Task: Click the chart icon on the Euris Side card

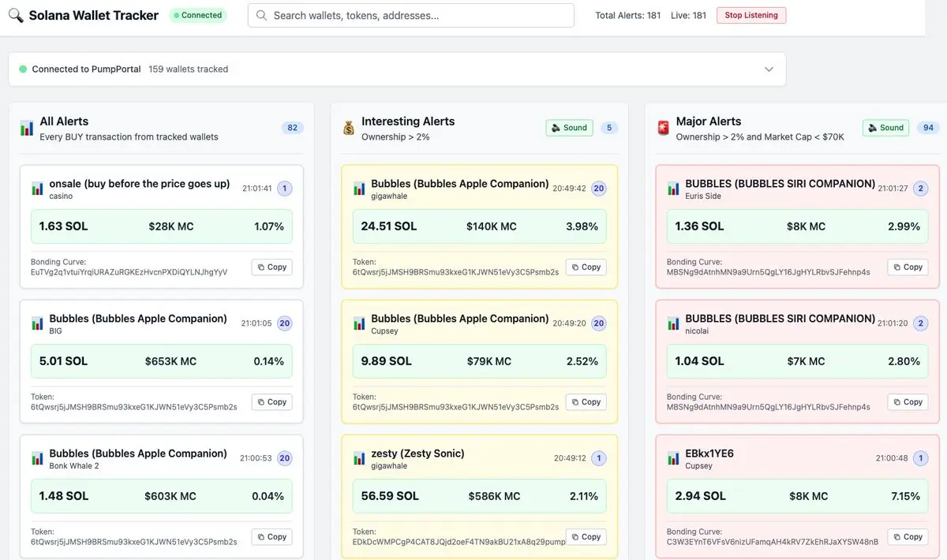Action: pos(673,189)
